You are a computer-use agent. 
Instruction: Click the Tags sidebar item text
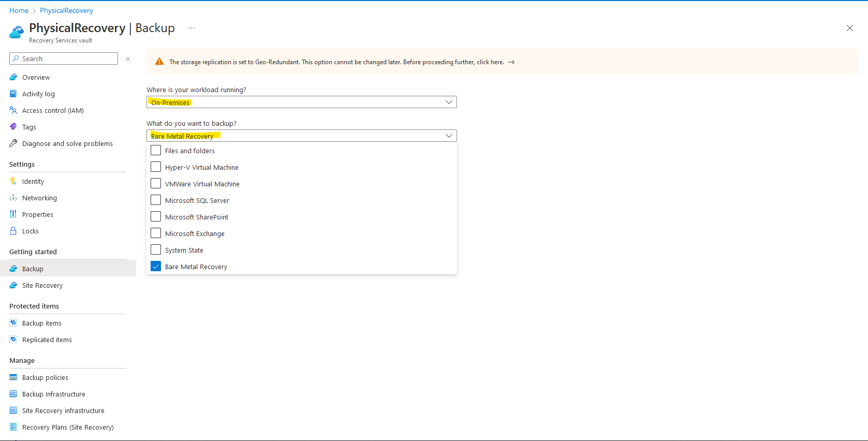tap(29, 127)
